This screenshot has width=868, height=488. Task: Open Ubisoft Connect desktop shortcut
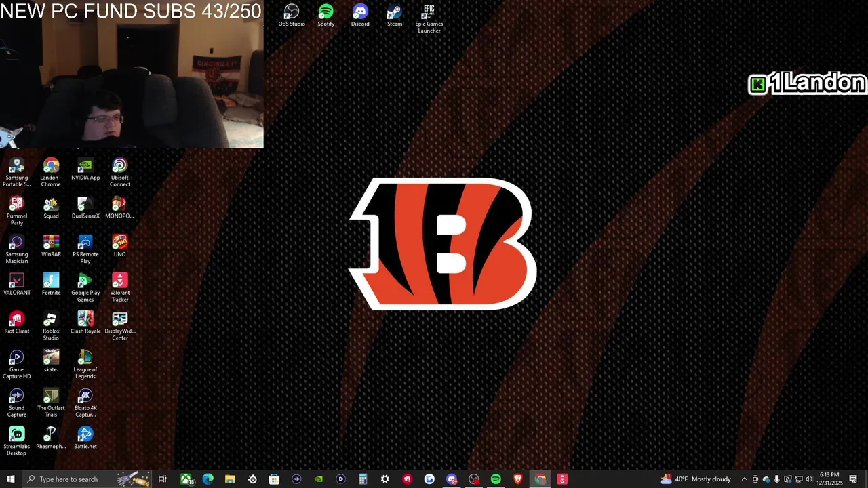point(120,173)
